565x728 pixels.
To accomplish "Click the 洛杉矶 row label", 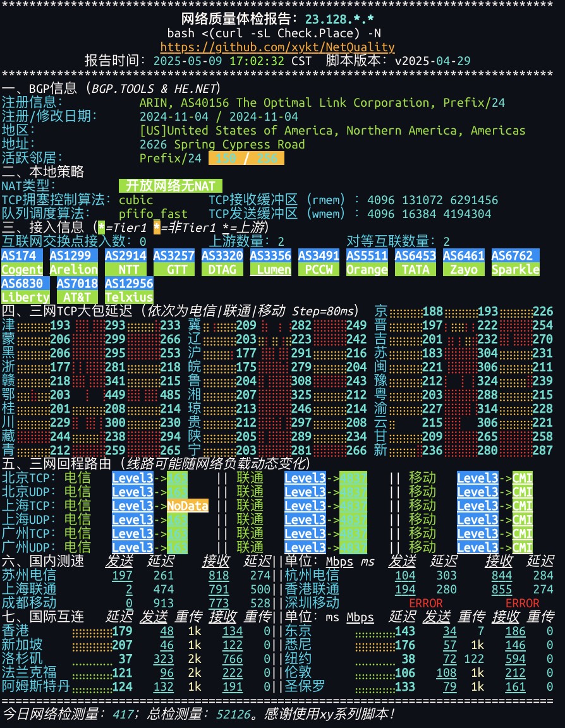I will [x=22, y=659].
